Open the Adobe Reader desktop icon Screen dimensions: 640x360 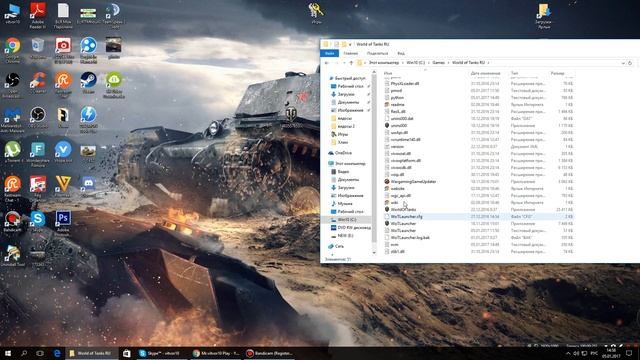38,15
